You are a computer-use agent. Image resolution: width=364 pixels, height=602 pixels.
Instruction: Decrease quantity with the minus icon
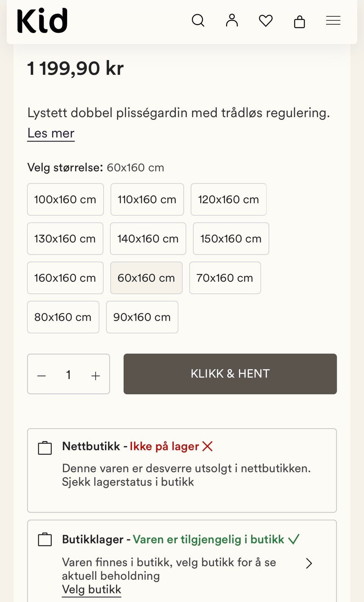coord(42,376)
